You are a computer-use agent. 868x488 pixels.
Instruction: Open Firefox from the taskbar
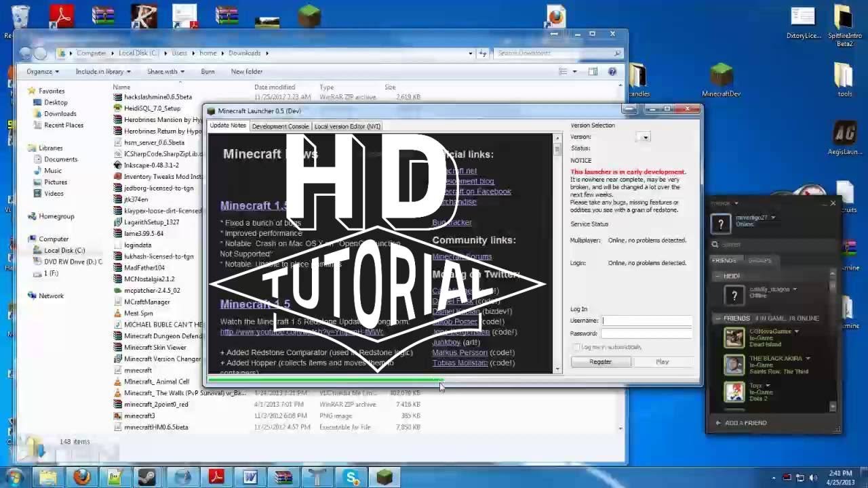pyautogui.click(x=81, y=477)
